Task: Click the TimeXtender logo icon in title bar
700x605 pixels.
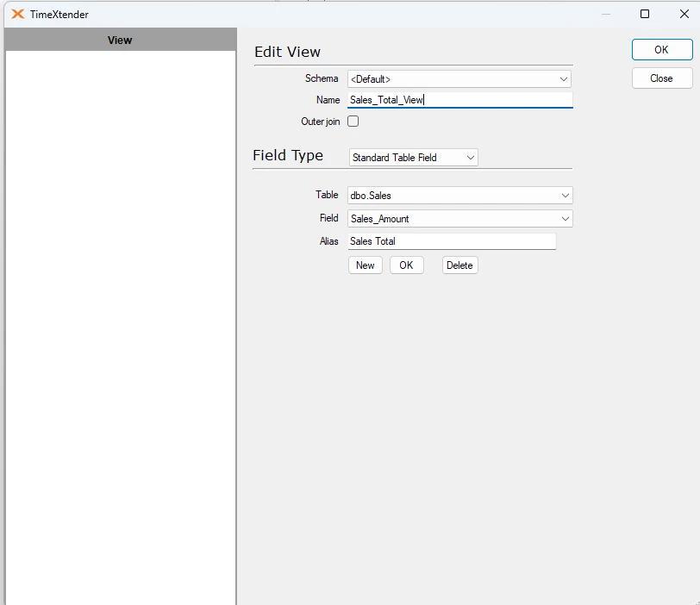Action: tap(18, 15)
